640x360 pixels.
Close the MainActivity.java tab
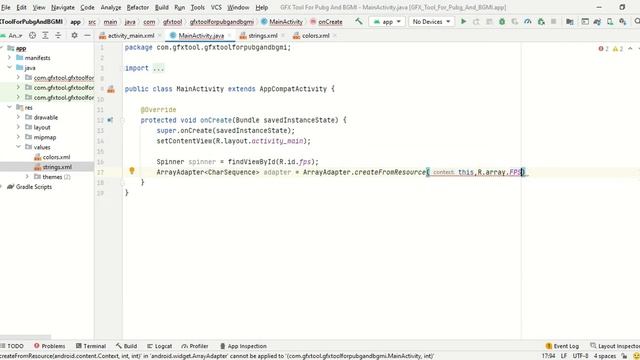[230, 36]
